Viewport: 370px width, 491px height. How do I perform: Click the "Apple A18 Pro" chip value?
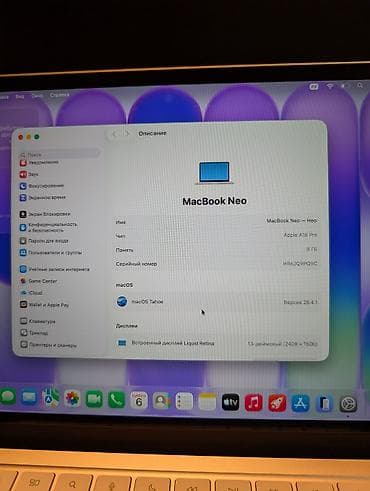[300, 235]
